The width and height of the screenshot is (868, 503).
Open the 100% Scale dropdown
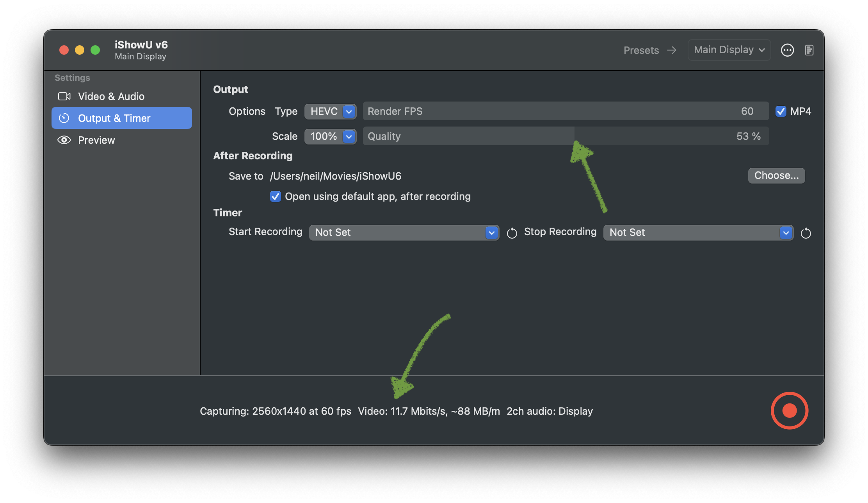tap(330, 136)
